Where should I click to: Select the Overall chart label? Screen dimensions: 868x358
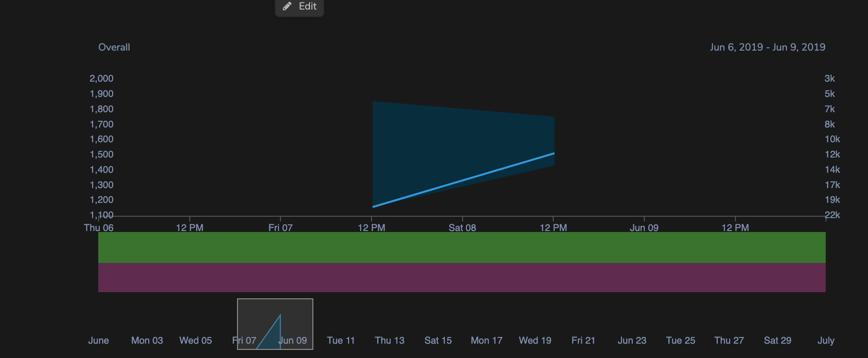114,47
